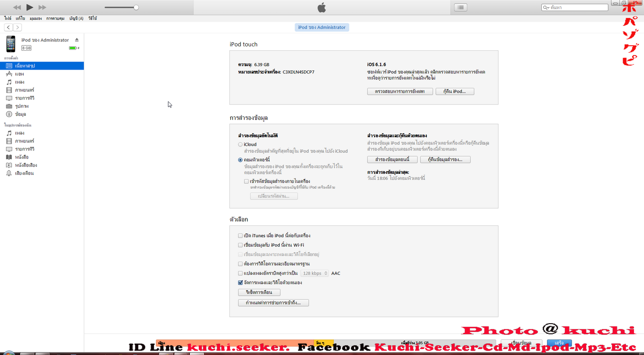The image size is (644, 355).
Task: Click the ค้นหา search field
Action: [575, 7]
